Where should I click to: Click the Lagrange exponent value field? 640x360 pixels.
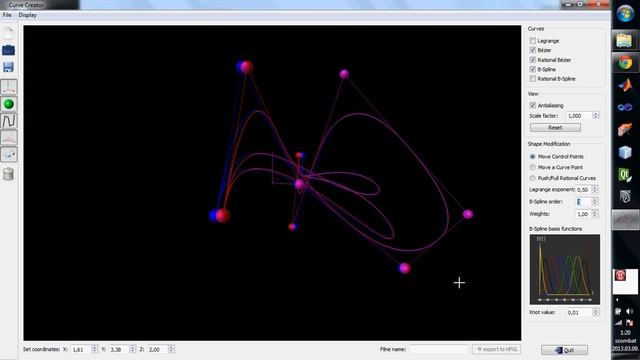[x=583, y=189]
